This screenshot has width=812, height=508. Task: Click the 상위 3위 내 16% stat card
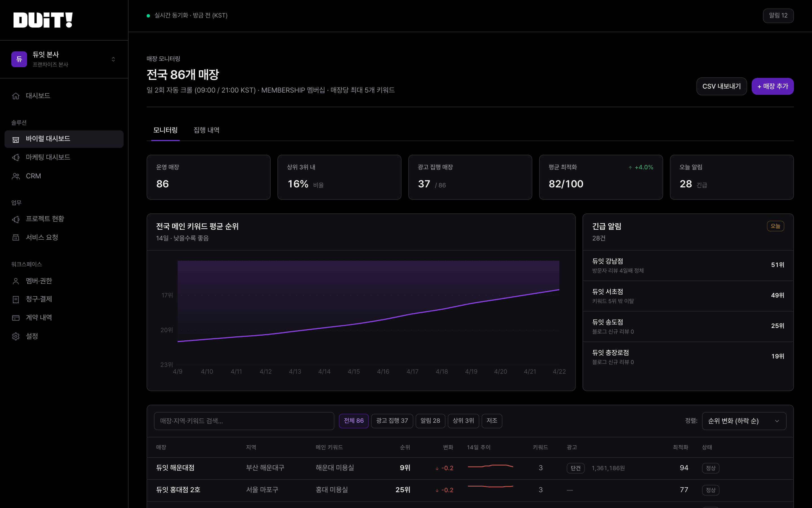tap(339, 178)
